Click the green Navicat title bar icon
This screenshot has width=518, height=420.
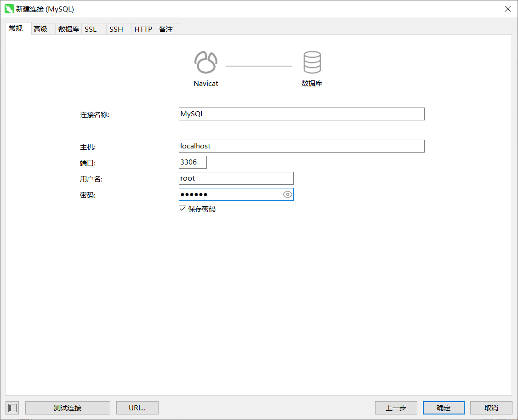pos(9,9)
